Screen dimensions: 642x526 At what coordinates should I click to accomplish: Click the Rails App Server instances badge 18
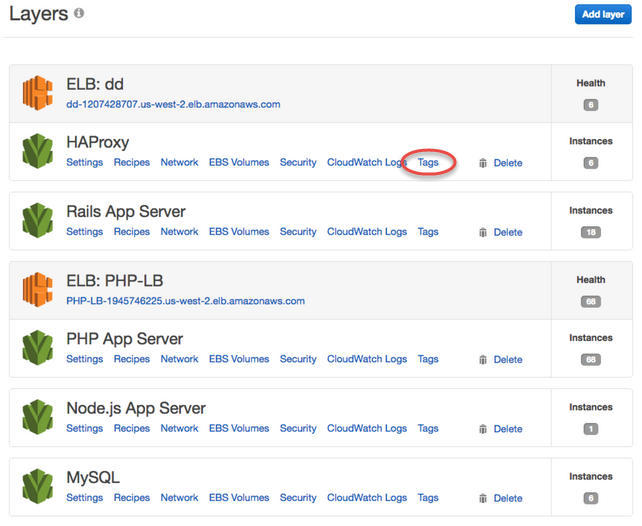591,233
